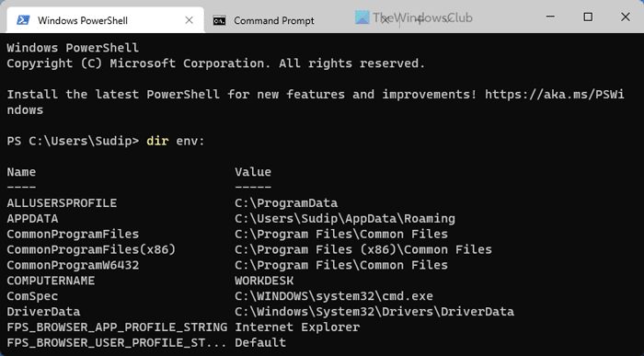
Task: Click the WORKDESK value
Action: click(x=264, y=281)
